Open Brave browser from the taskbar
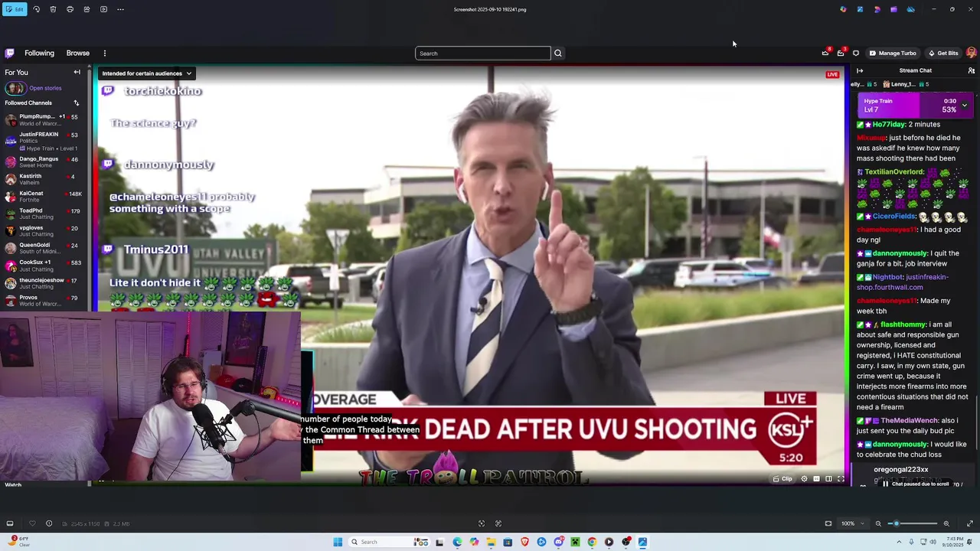The width and height of the screenshot is (980, 551). coord(524,542)
